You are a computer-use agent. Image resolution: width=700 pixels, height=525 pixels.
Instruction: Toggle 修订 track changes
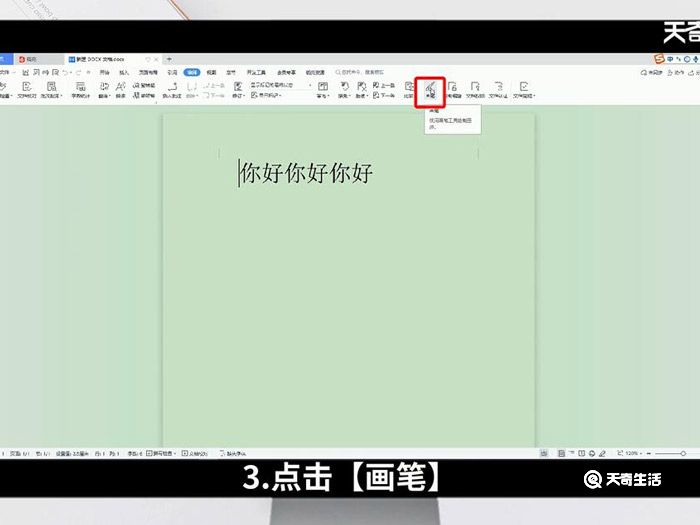click(238, 89)
